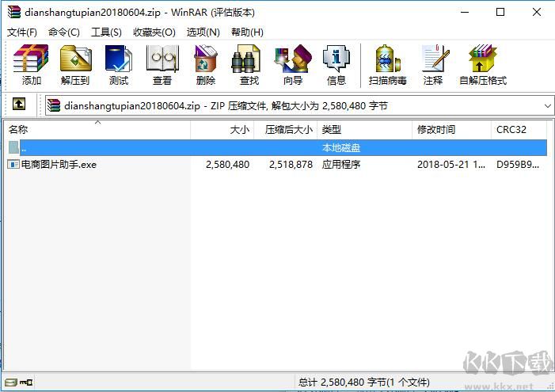Viewport: 555px width, 392px height.
Task: Click the key password icon in status bar
Action: 26,382
